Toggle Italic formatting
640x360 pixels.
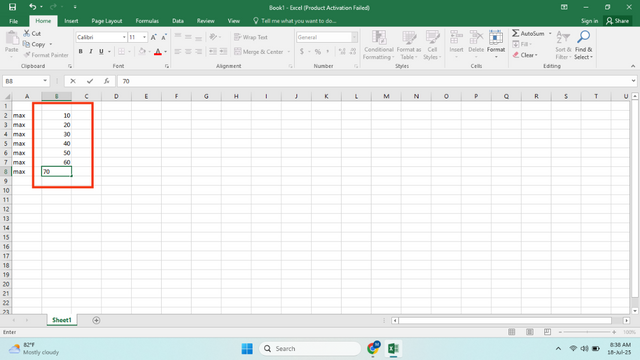point(91,51)
